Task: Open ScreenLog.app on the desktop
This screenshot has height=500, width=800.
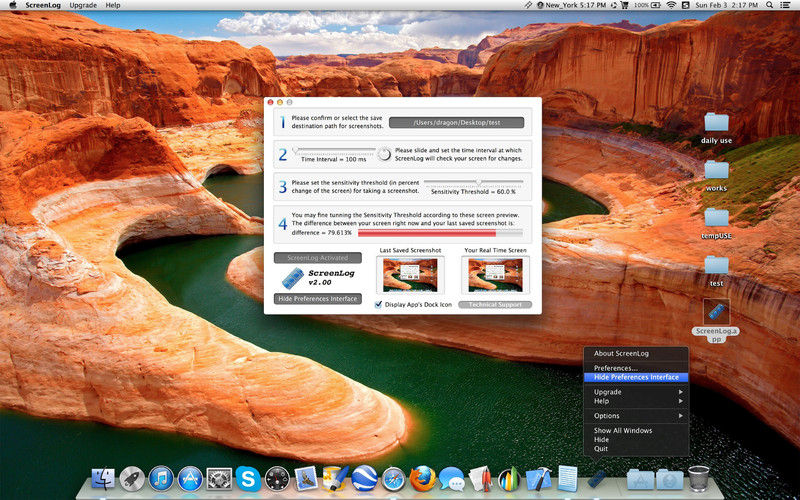Action: click(x=716, y=312)
